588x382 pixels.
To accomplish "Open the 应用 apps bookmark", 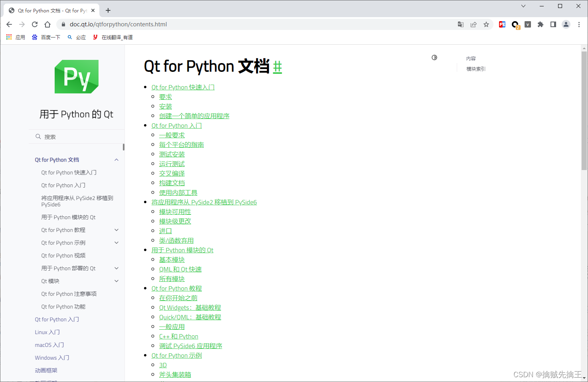I will click(16, 37).
